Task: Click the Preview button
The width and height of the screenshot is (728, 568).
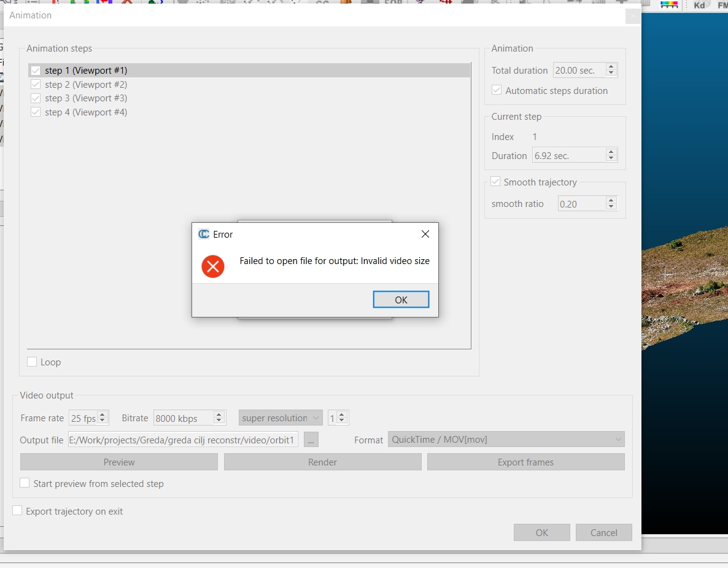Action: pos(119,462)
